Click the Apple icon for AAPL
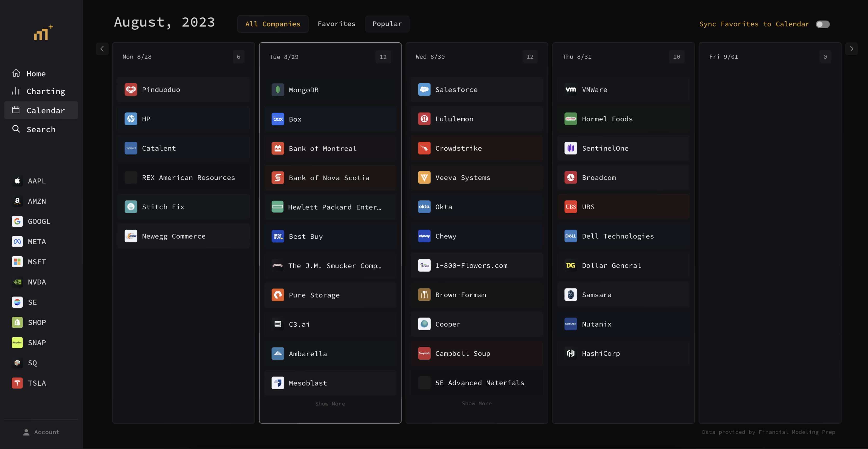The width and height of the screenshot is (868, 449). (17, 181)
